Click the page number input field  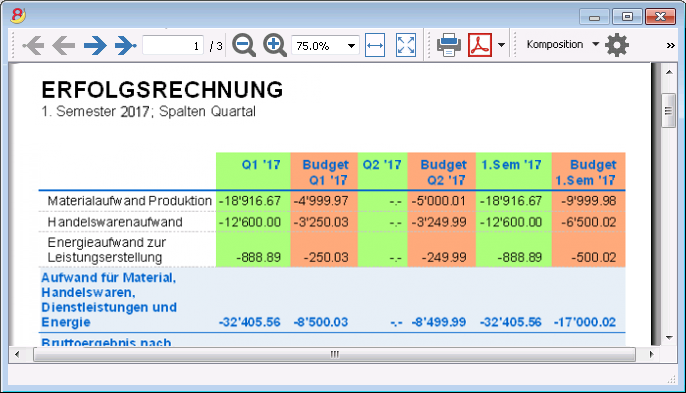point(173,46)
